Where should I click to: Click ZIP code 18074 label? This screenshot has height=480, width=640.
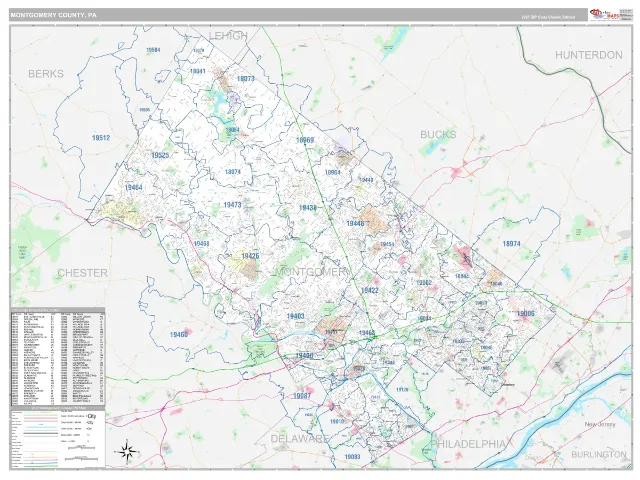click(x=233, y=172)
